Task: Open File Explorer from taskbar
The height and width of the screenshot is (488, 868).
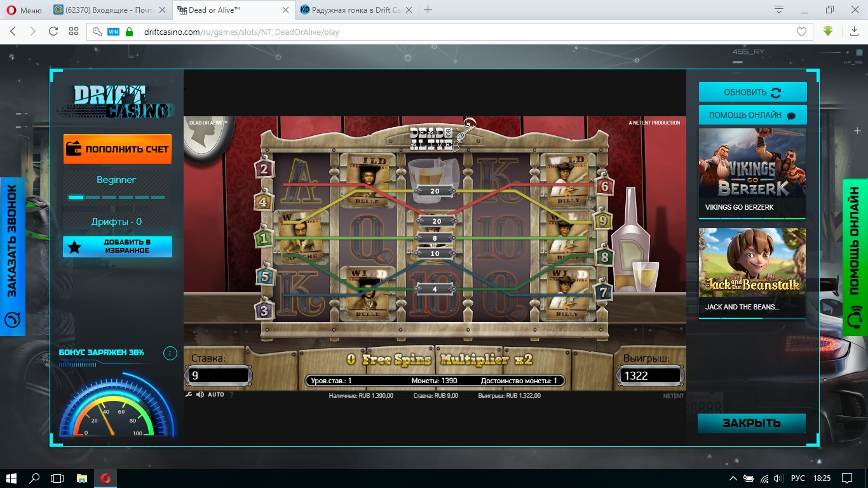Action: point(81,478)
